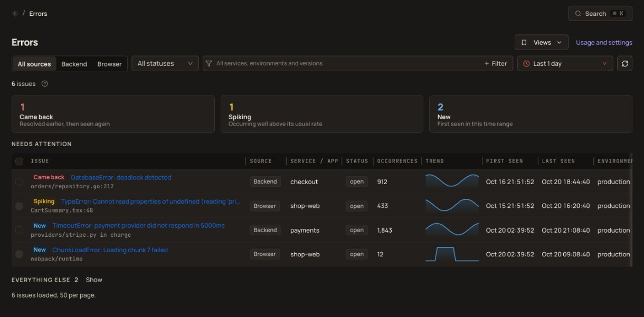Click the Spiking badge
This screenshot has width=644, height=317.
[44, 201]
